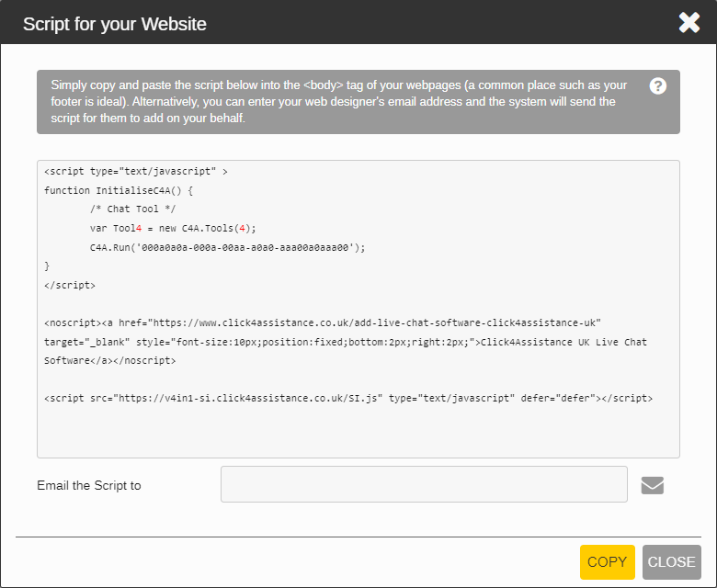The image size is (717, 588).
Task: Click the 'Software</a></noscript>' line
Action: [109, 360]
